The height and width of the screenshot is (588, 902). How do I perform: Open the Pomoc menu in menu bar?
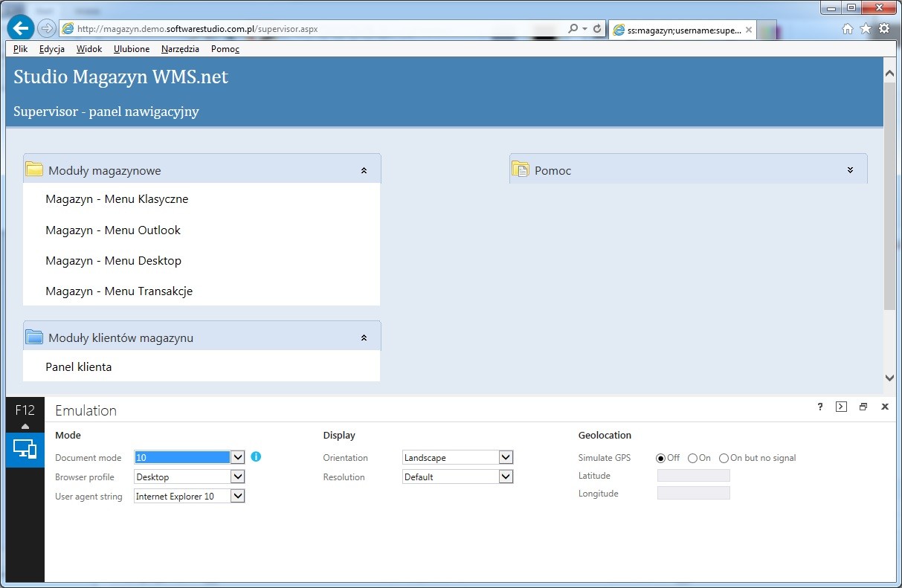click(225, 49)
